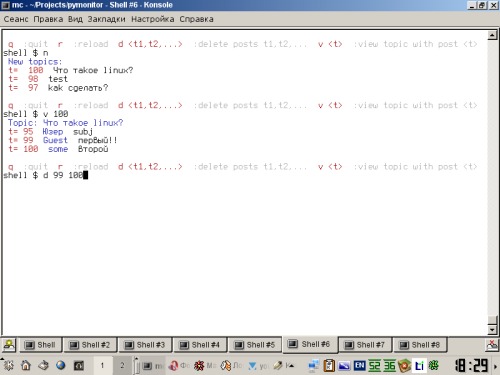Click the network monitor tray icon
The width and height of the screenshot is (500, 375).
click(313, 366)
